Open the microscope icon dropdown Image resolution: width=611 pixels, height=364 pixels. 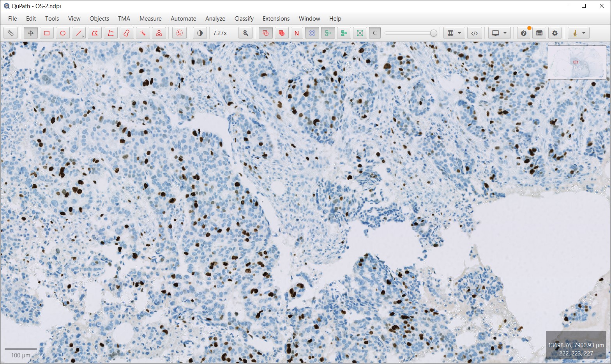click(578, 33)
